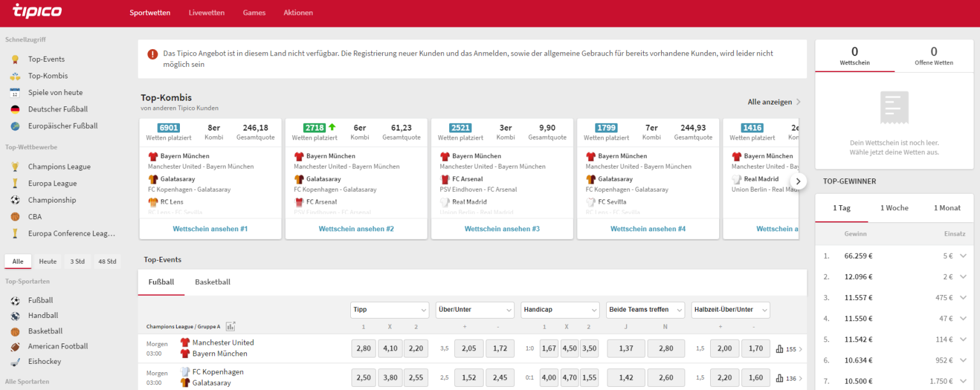Open statistics icon next to Champions League Gruppe A
Image resolution: width=980 pixels, height=390 pixels.
coord(230,326)
